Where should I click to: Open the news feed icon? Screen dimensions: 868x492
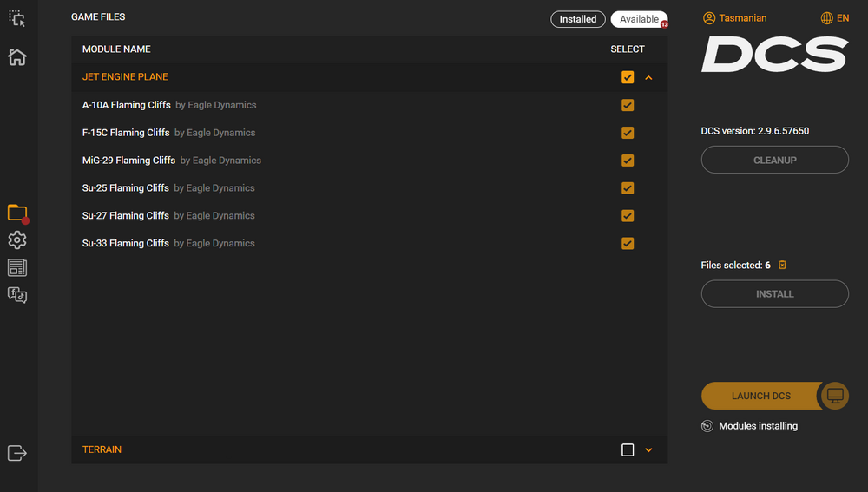[17, 267]
